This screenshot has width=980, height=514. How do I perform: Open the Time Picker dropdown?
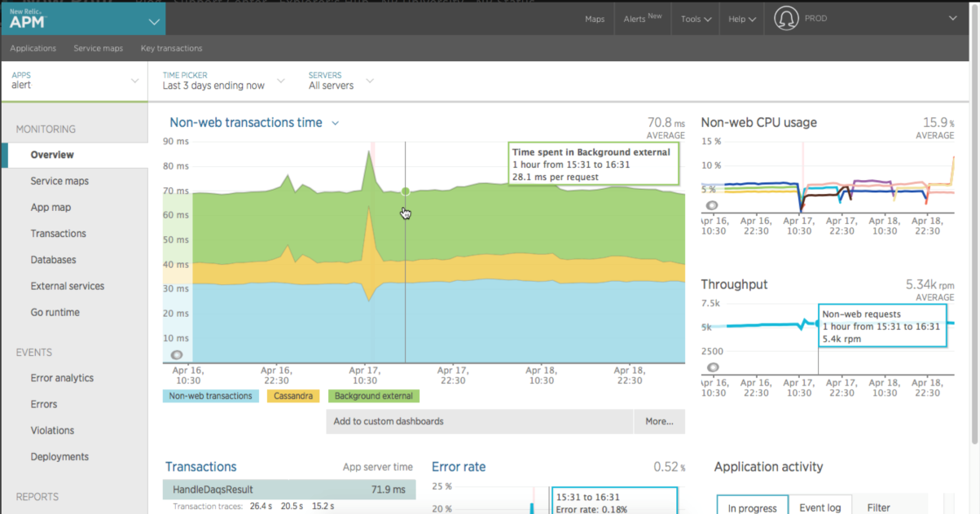223,80
